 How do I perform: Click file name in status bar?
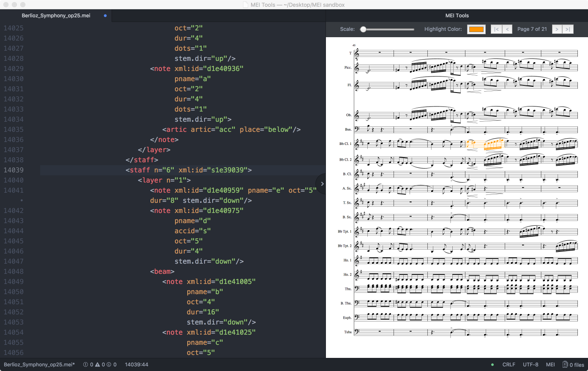[39, 365]
